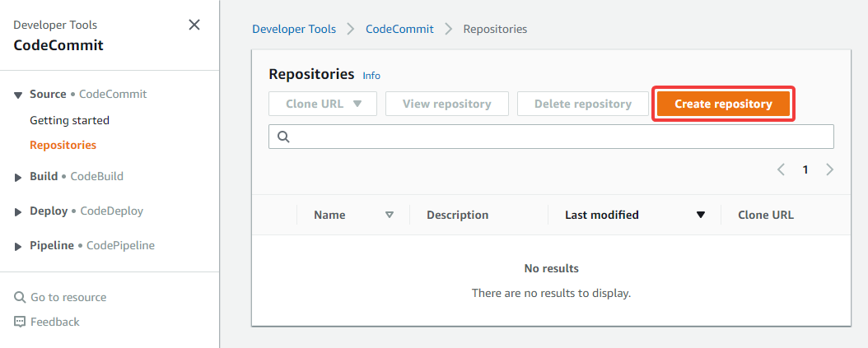The image size is (868, 348).
Task: Sort by Name column arrow
Action: (x=390, y=215)
